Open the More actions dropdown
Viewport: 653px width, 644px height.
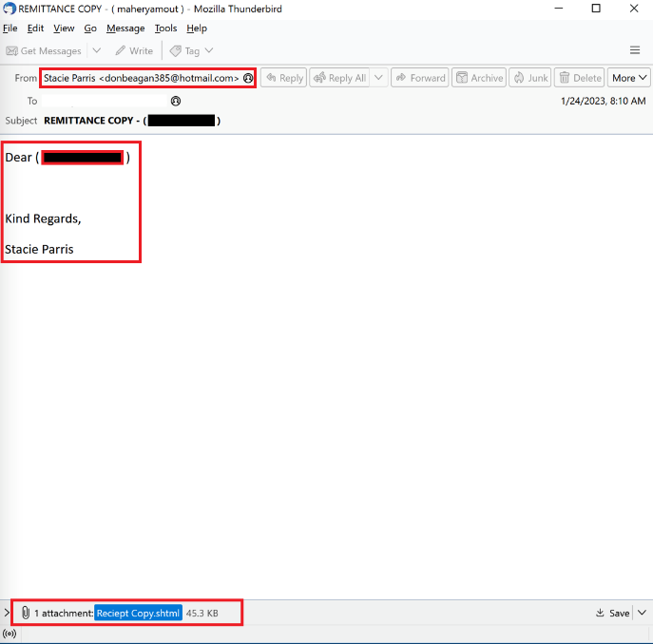tap(629, 78)
